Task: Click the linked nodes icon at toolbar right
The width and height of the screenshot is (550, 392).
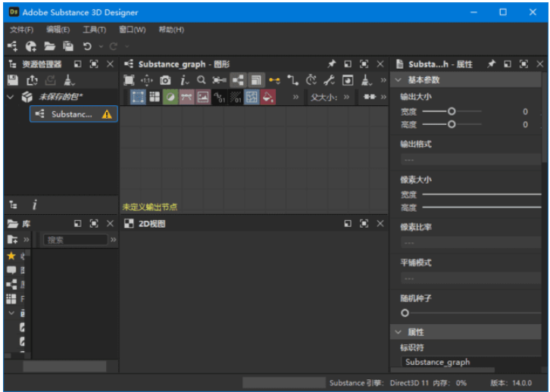Action: (x=370, y=97)
